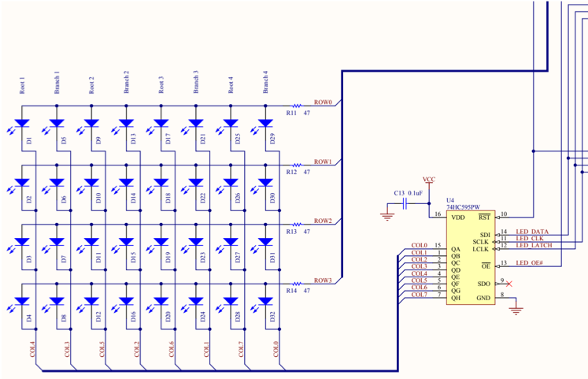Select the LED_OE# net label
Viewport: 588px width, 379px height.
click(530, 263)
